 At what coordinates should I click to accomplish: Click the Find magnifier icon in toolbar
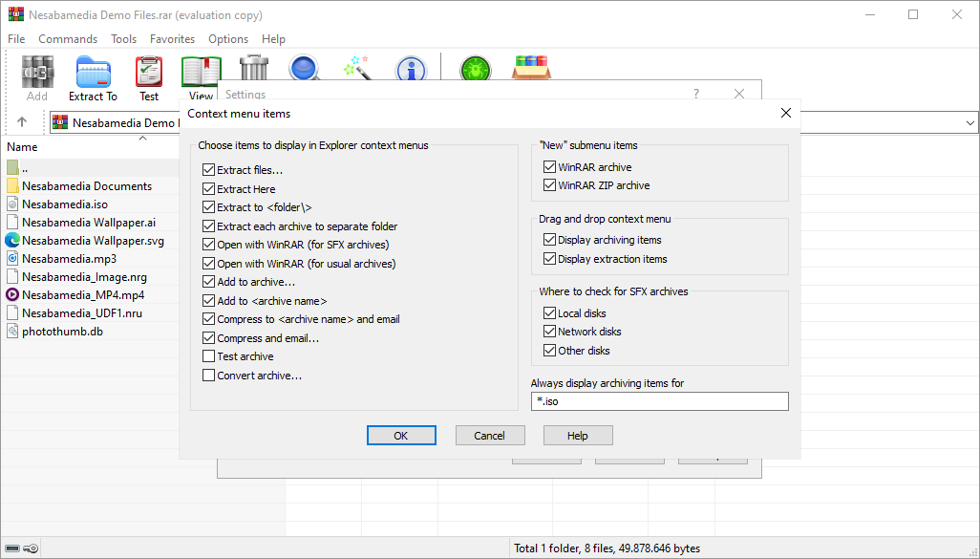[x=305, y=69]
